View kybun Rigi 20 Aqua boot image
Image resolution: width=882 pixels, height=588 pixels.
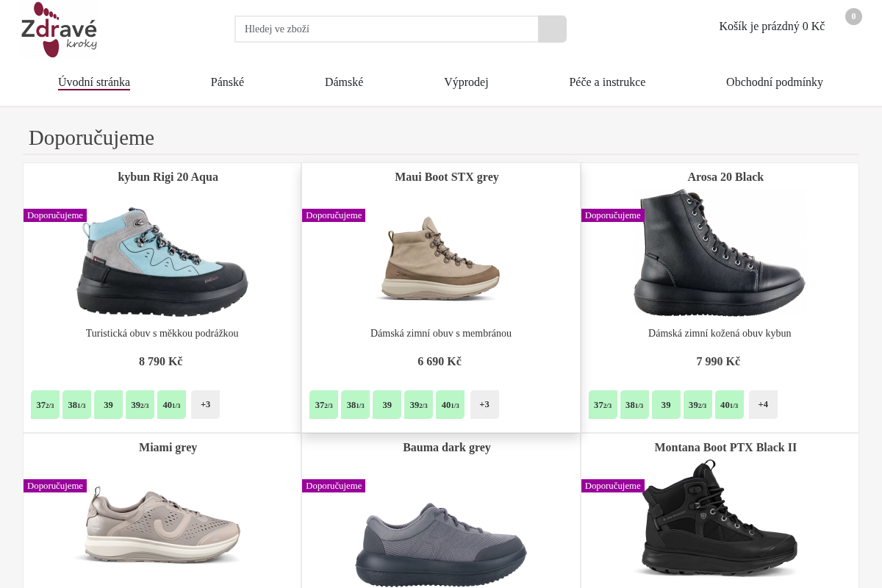pyautogui.click(x=162, y=261)
